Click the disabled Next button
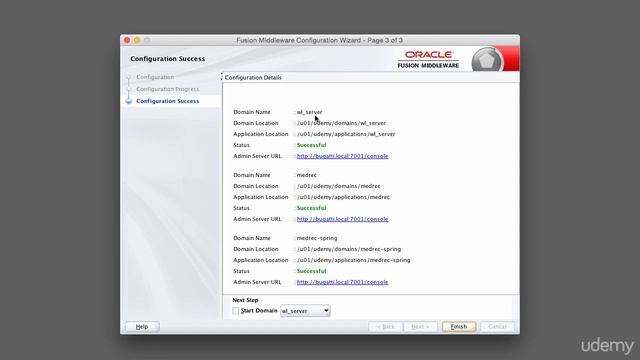The image size is (640, 360). click(x=420, y=327)
